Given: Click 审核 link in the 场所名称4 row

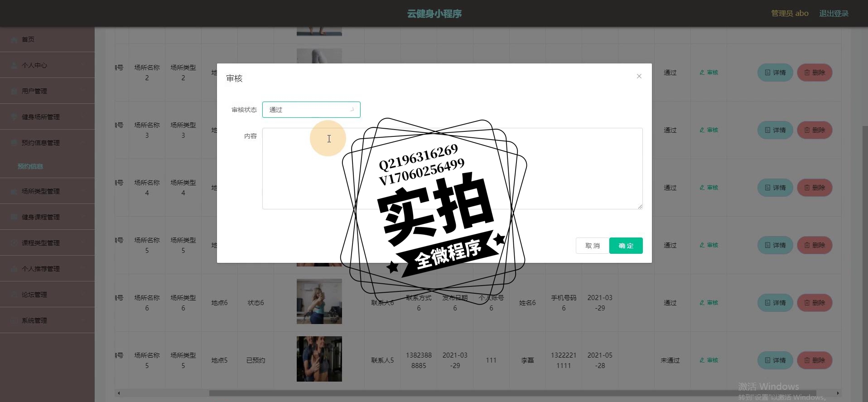Looking at the screenshot, I should (709, 188).
